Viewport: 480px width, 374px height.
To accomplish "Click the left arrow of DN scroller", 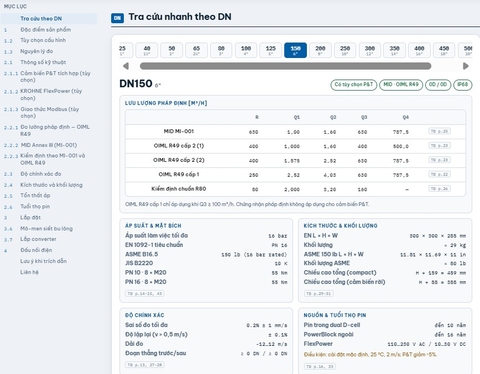I will 126,66.
